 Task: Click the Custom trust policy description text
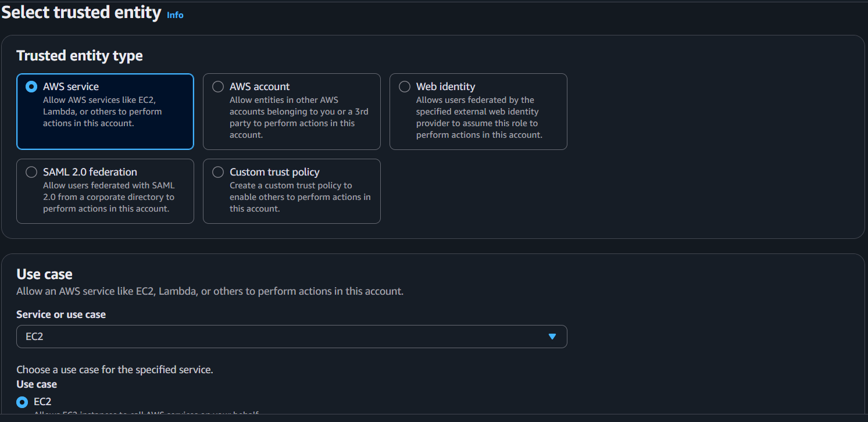pyautogui.click(x=299, y=197)
